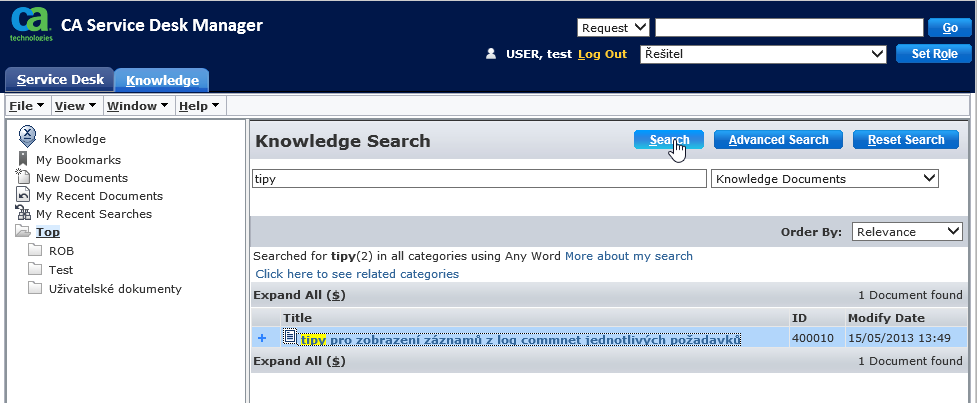Open the Order By Relevance dropdown
The height and width of the screenshot is (403, 977).
coord(907,232)
